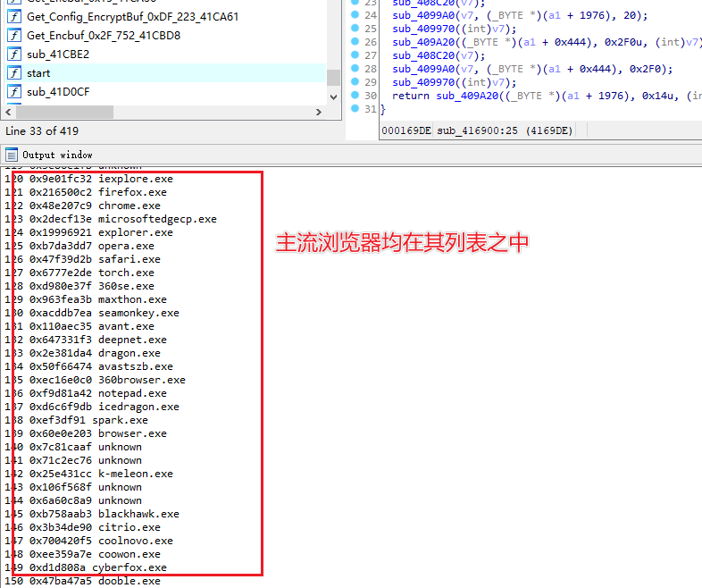This screenshot has width=702, height=588.
Task: Click output line spark.exe
Action: pos(76,421)
